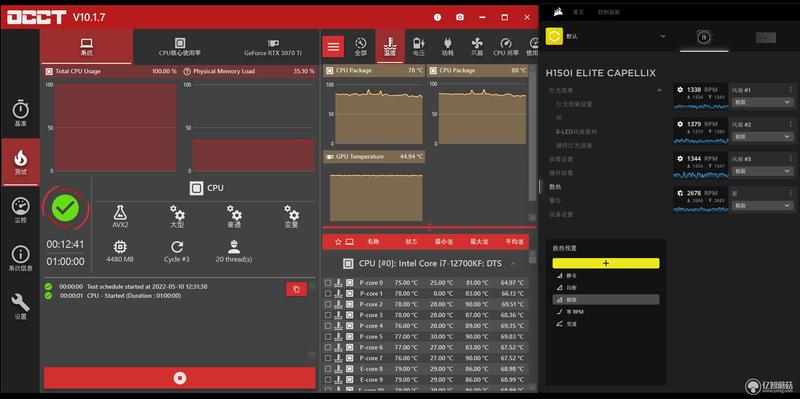Show fan sensors with fan icon
Viewport: 800px width, 399px height.
[477, 46]
